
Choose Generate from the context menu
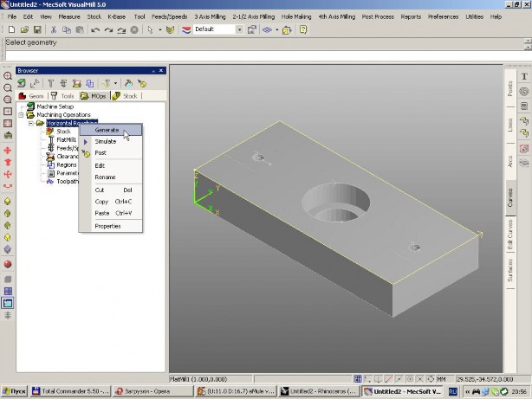(x=111, y=130)
